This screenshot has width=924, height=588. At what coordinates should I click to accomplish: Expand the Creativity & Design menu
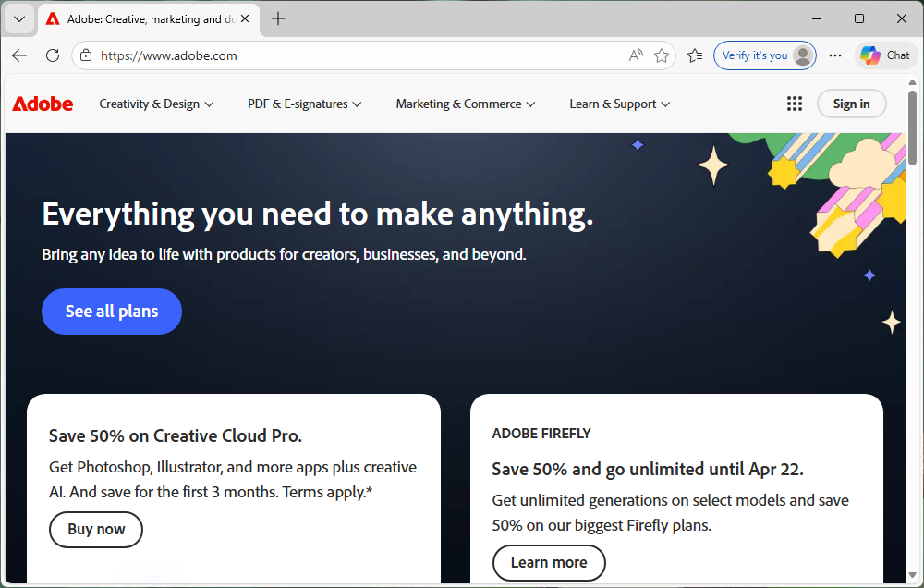coord(156,104)
